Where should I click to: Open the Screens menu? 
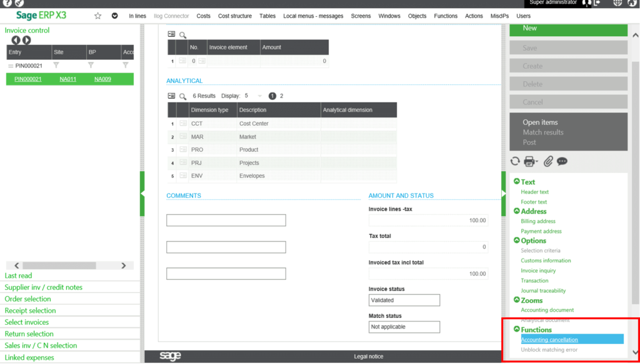[x=361, y=16]
